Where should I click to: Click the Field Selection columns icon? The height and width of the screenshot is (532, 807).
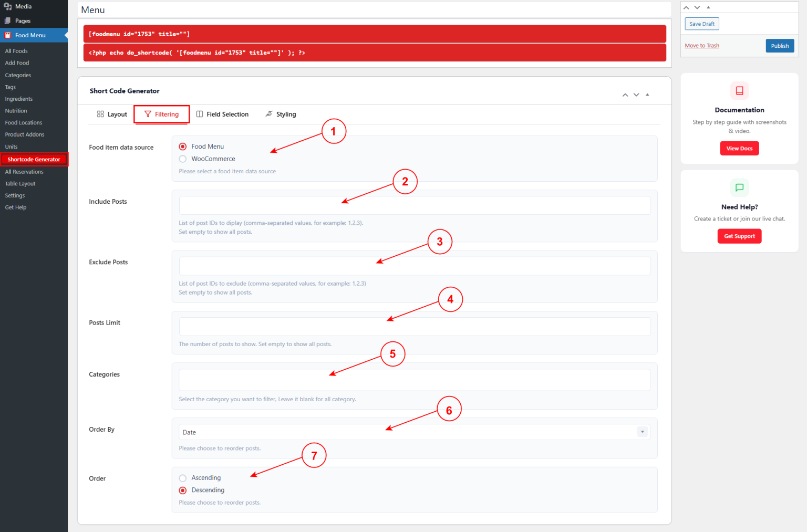200,114
